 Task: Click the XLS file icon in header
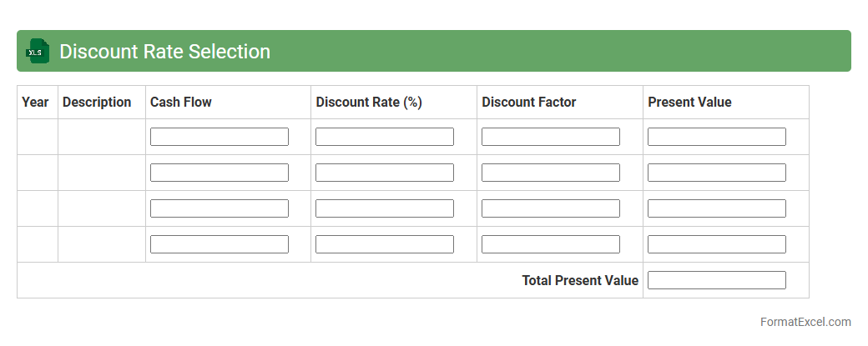pos(38,51)
